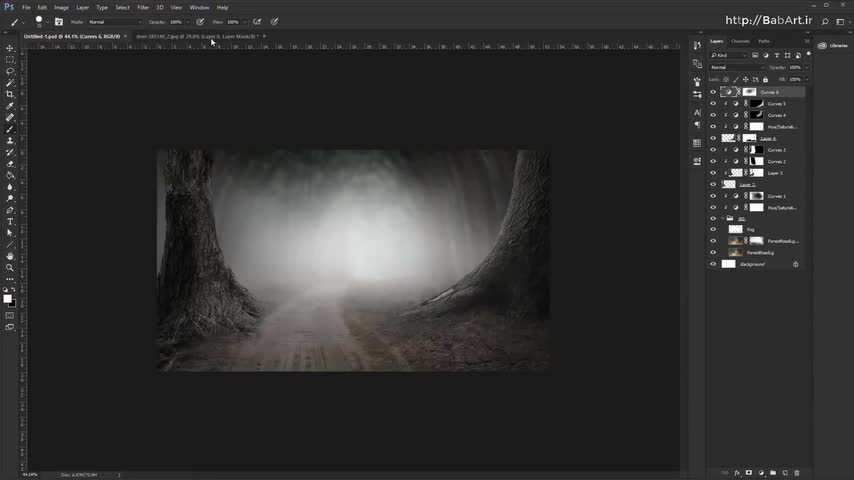Enable airbrush-style build-up icon
The image size is (854, 480).
click(257, 22)
